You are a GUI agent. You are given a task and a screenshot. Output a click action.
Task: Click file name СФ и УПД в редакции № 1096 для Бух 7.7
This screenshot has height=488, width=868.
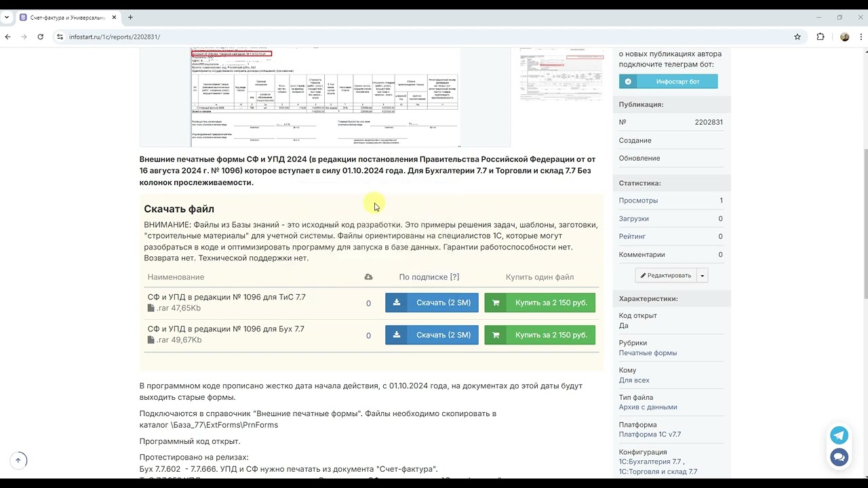point(226,329)
